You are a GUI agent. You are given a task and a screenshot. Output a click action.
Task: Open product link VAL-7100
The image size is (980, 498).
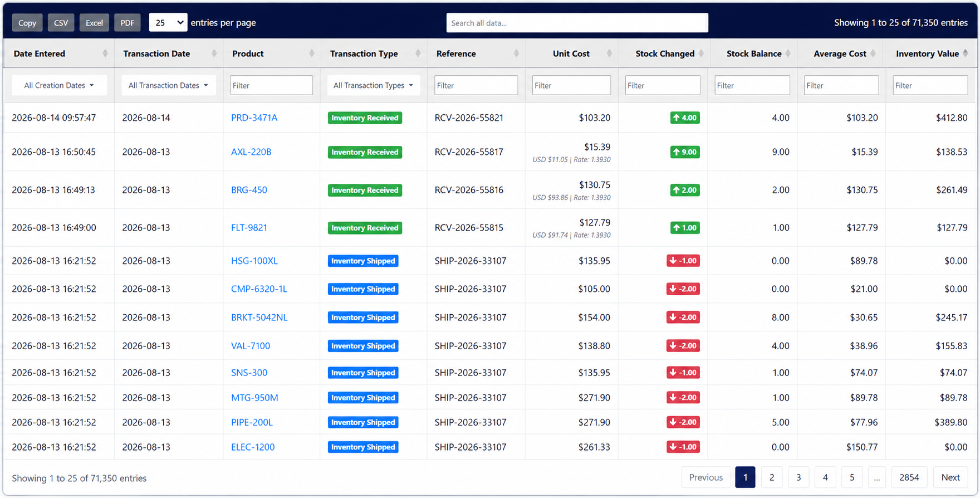tap(251, 346)
